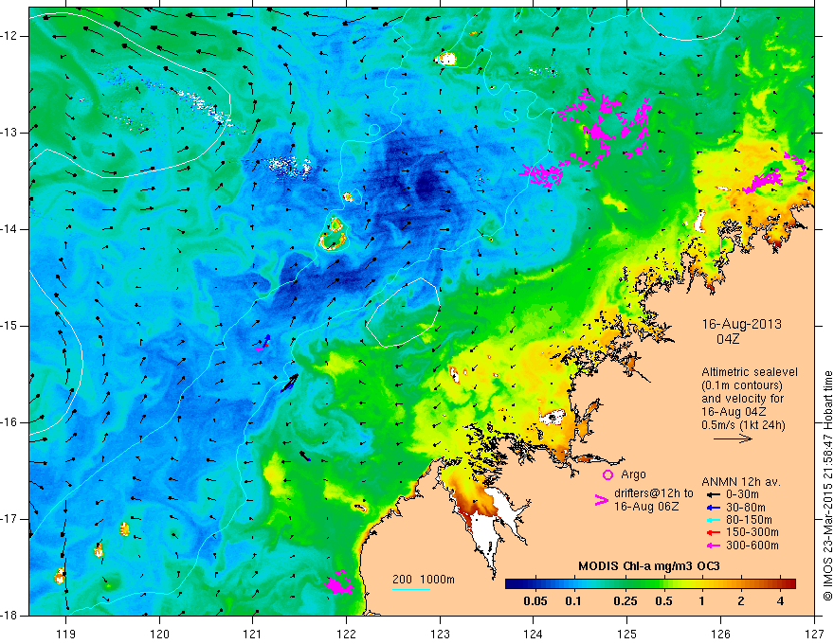Click the MODIS chlorophyll color bar
The height and width of the screenshot is (644, 834).
[x=650, y=584]
